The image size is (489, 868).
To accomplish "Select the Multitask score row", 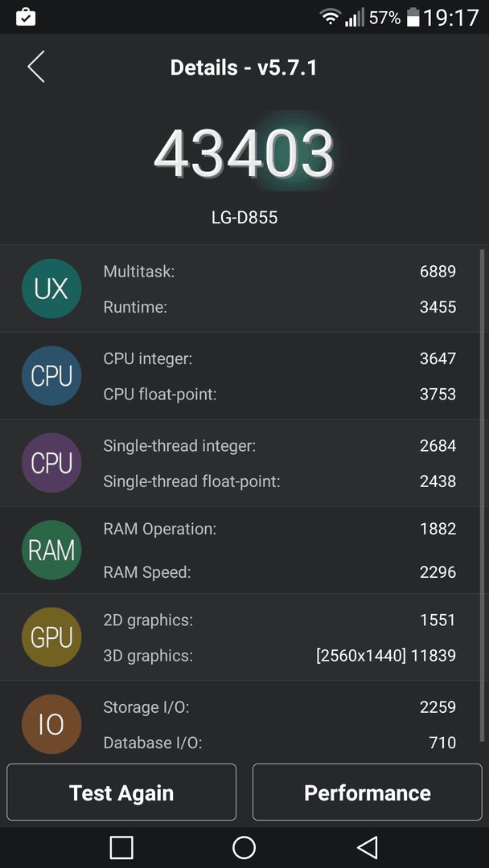I will [280, 272].
